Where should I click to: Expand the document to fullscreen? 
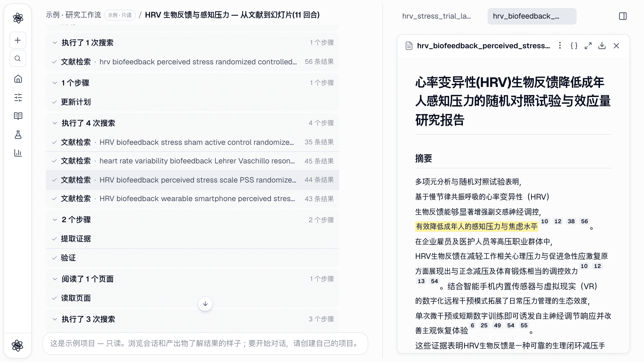(x=588, y=46)
